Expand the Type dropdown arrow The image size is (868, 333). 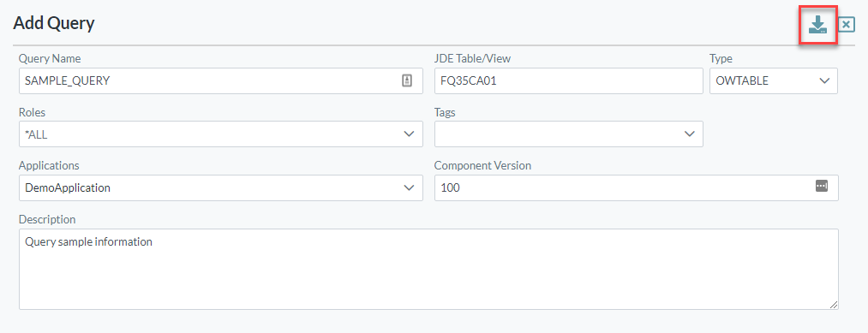(x=824, y=80)
